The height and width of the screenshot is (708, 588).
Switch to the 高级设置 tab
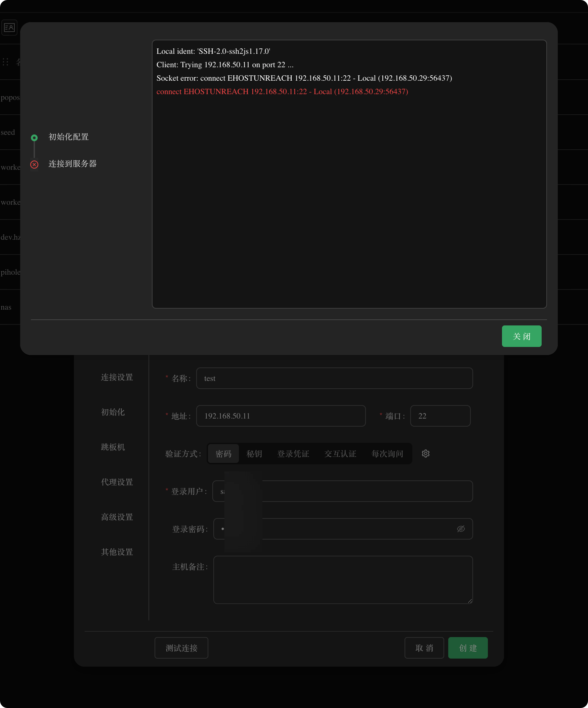pyautogui.click(x=116, y=517)
